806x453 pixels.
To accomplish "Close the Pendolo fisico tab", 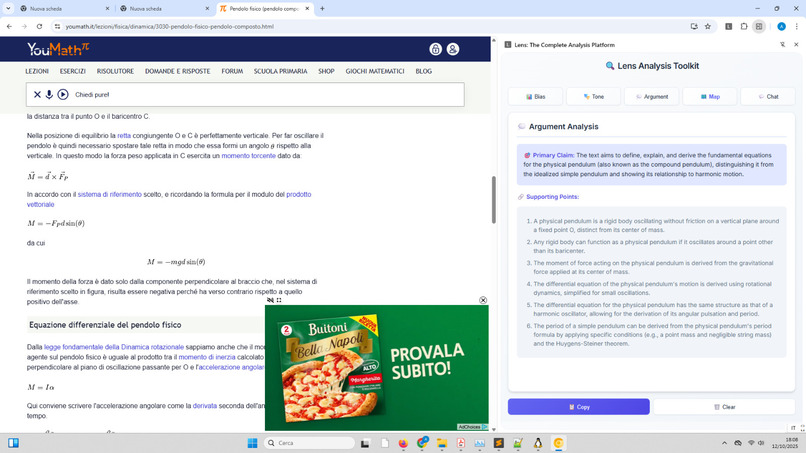I will point(307,9).
